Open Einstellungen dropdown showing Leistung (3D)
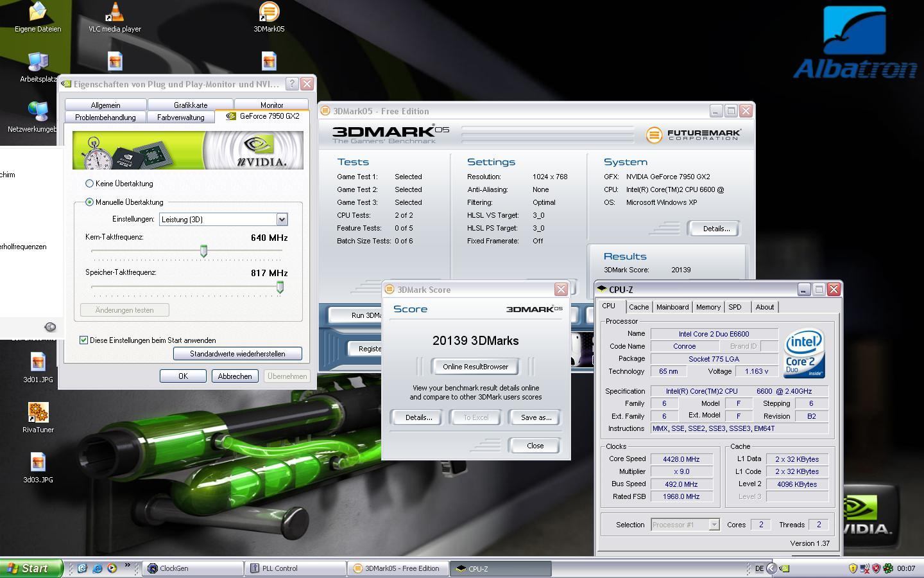The image size is (924, 578). pyautogui.click(x=223, y=220)
